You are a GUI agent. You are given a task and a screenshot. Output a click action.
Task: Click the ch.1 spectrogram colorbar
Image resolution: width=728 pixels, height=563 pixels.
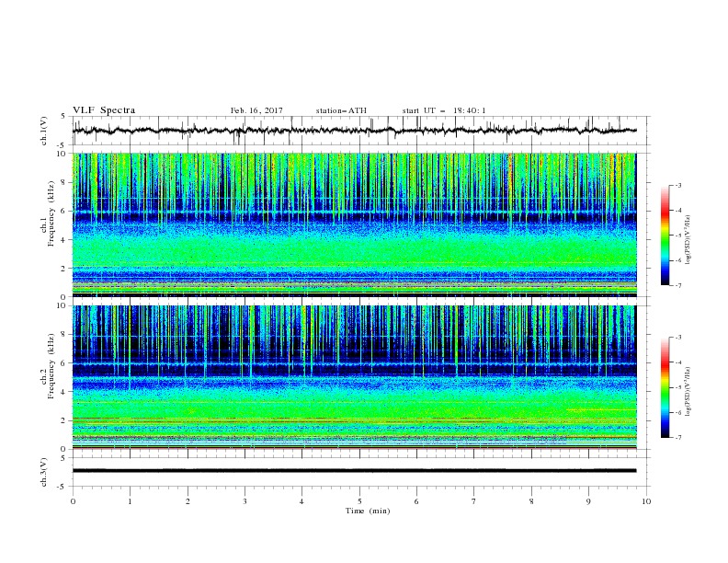(x=665, y=236)
